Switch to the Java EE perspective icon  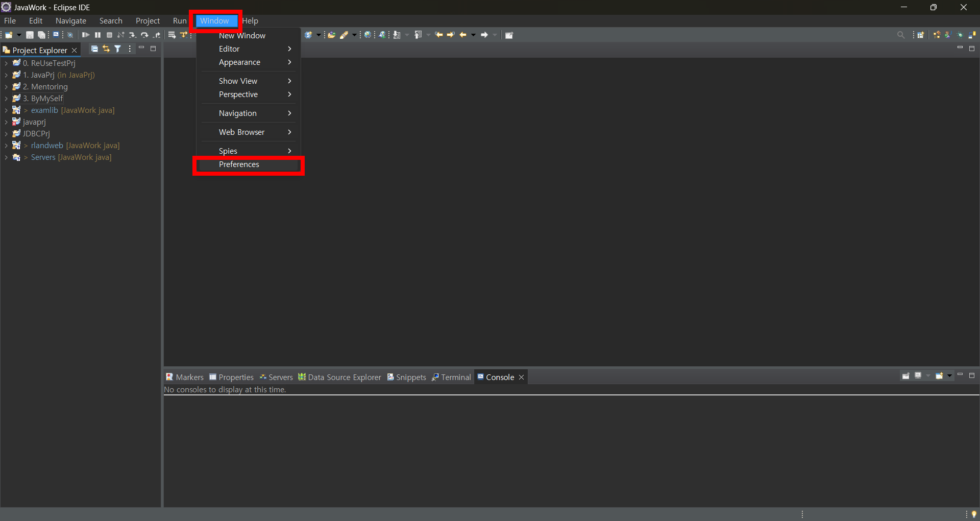(x=937, y=35)
